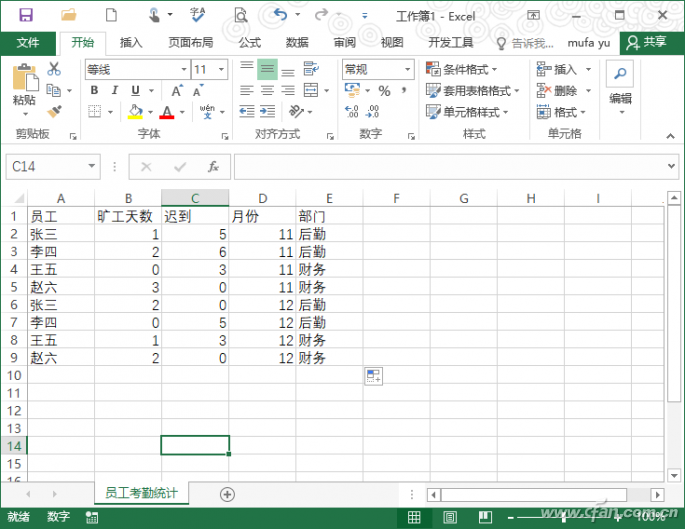Click Decrease Decimal icon
Screen dimensions: 685x529
pyautogui.click(x=373, y=111)
